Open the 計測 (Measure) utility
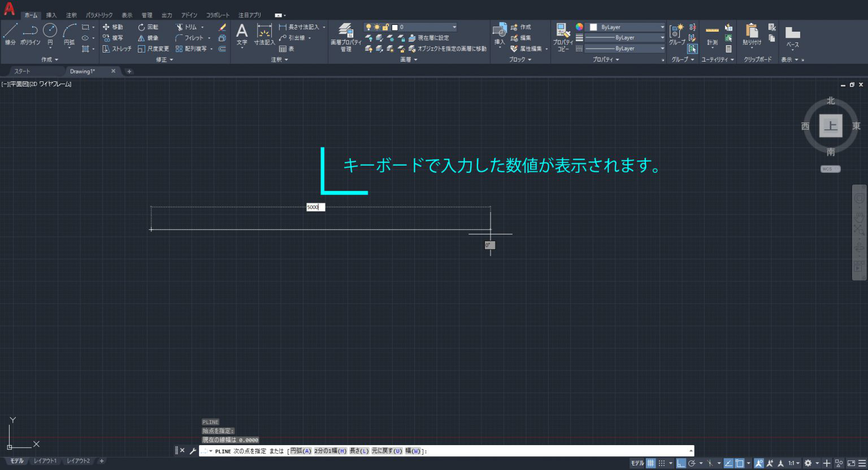Viewport: 868px width, 470px height. [x=712, y=35]
